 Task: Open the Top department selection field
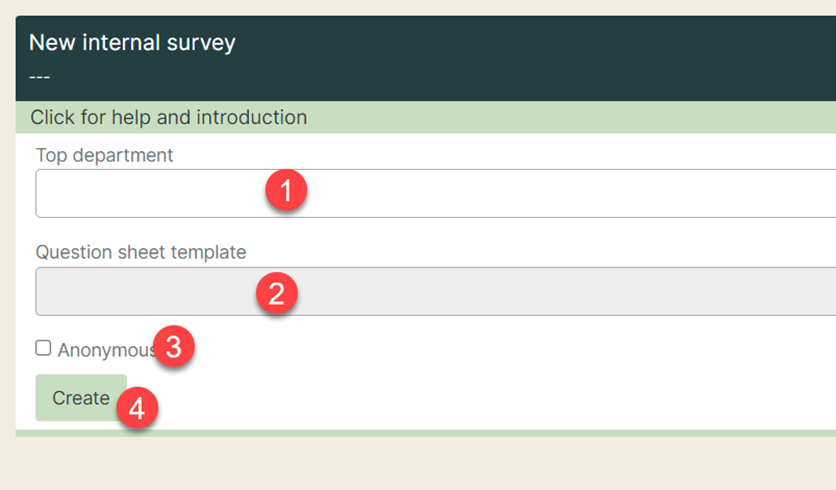click(x=436, y=194)
